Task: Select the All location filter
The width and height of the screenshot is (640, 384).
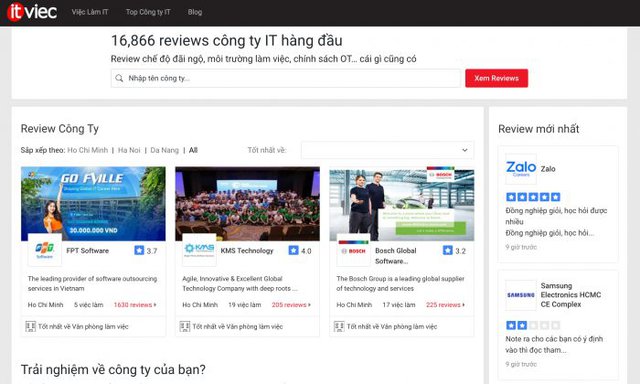Action: coord(193,150)
